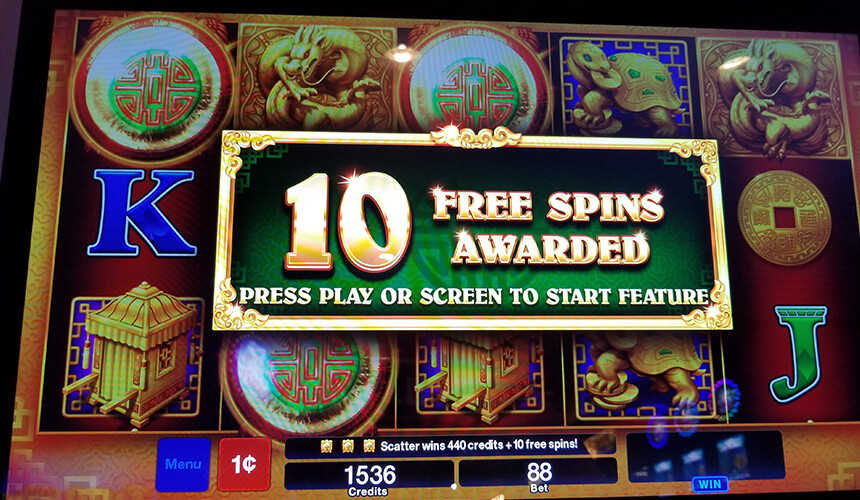Click the scatter medallion on bottom row
860x500 pixels.
pos(308,377)
